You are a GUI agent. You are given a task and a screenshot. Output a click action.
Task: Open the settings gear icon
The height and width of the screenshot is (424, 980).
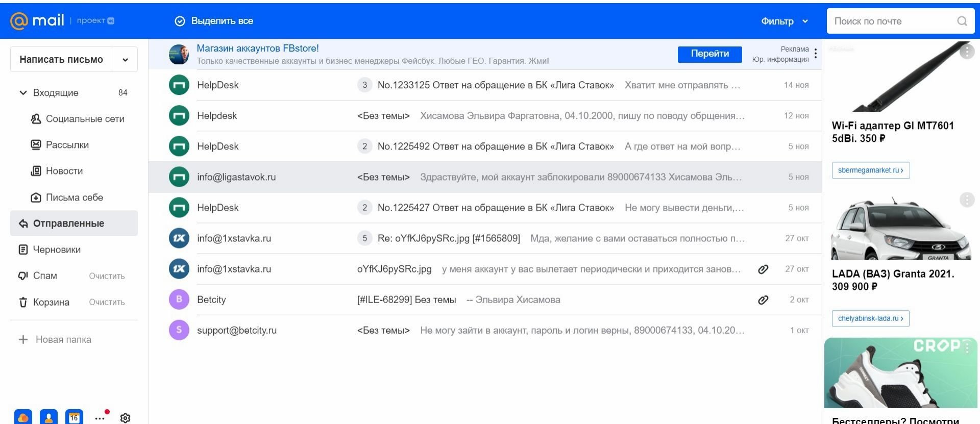click(x=125, y=418)
